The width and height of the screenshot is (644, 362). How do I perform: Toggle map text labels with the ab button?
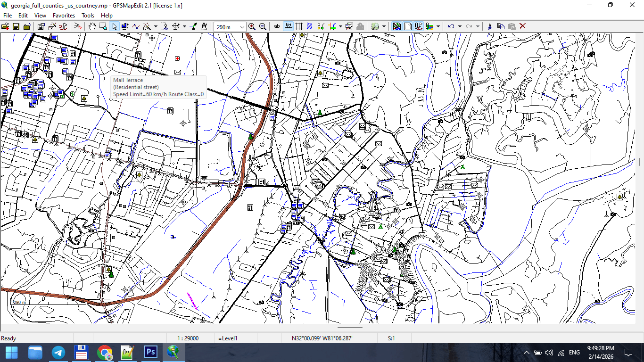(x=277, y=26)
